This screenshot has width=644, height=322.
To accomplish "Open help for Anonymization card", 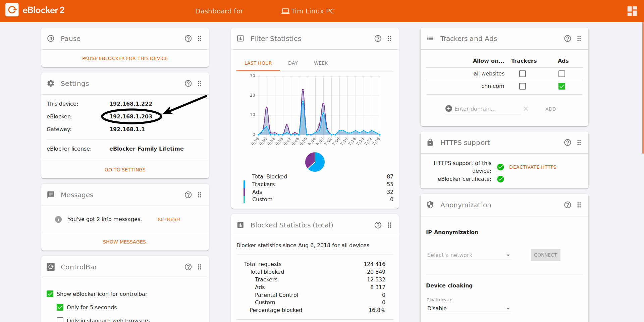I will click(x=568, y=205).
